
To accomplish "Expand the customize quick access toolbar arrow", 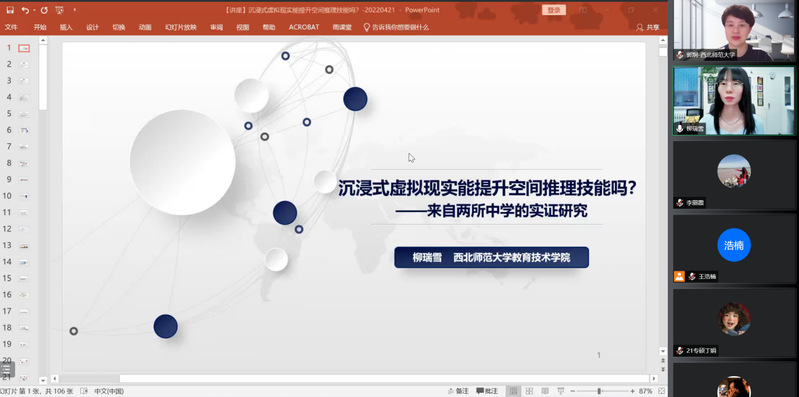I will (x=74, y=10).
